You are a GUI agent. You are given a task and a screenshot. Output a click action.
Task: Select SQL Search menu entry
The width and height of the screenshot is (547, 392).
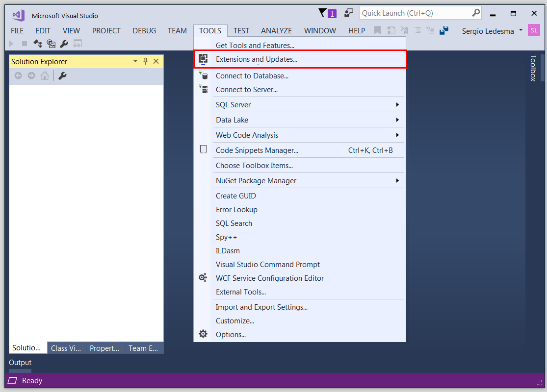[300, 223]
